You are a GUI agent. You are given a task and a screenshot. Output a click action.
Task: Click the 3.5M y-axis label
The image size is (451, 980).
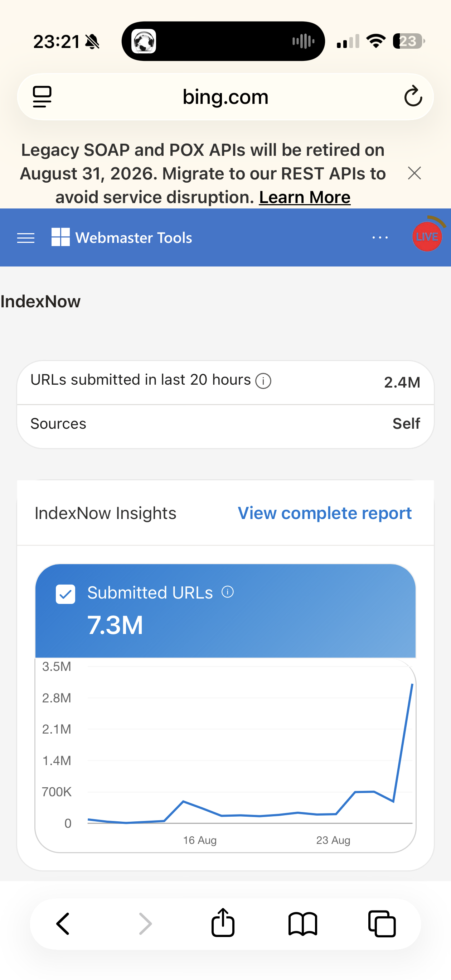(57, 667)
